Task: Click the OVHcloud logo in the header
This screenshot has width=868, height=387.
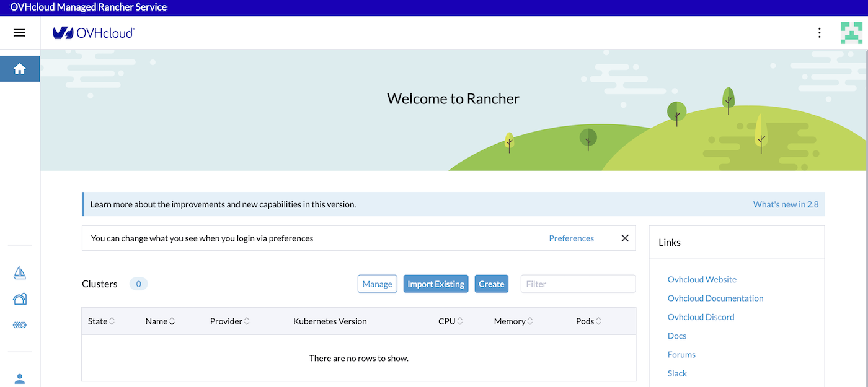Action: tap(93, 33)
